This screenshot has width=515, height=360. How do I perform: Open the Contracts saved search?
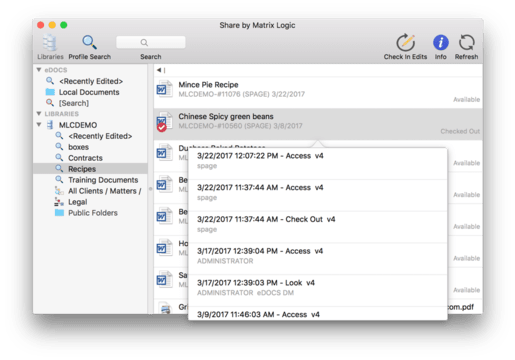[x=85, y=158]
